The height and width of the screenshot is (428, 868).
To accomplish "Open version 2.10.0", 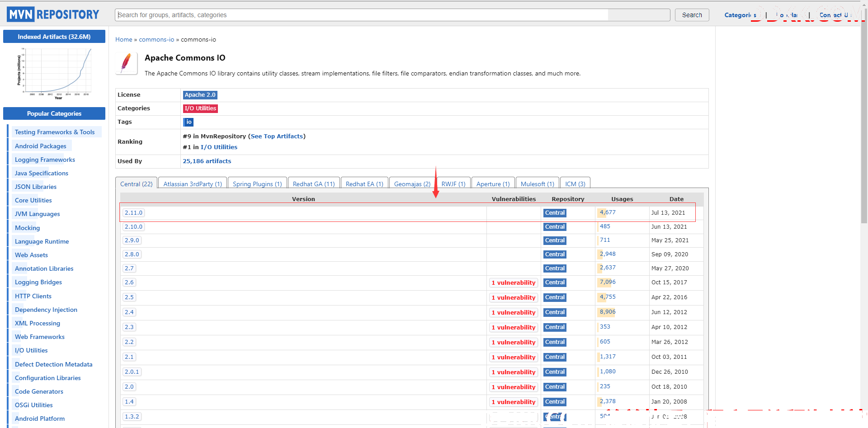I will point(133,226).
